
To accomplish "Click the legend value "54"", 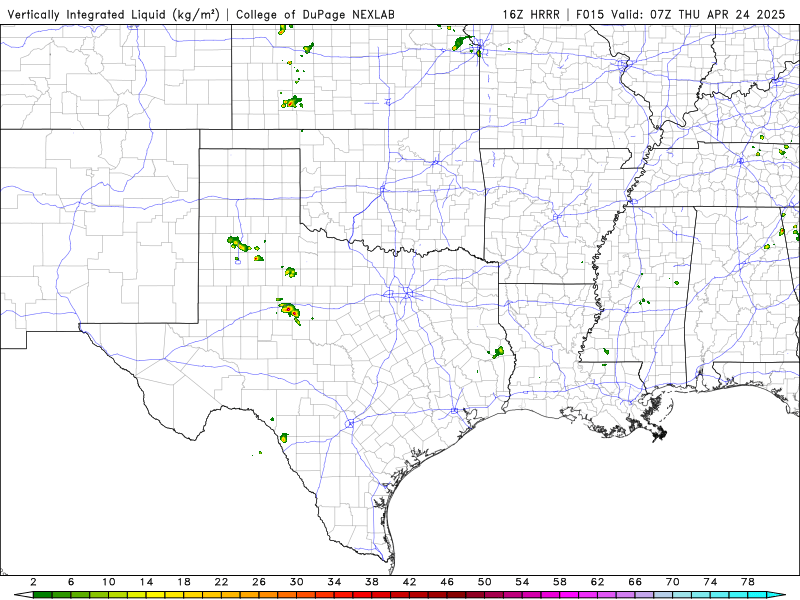I will coord(522,582).
